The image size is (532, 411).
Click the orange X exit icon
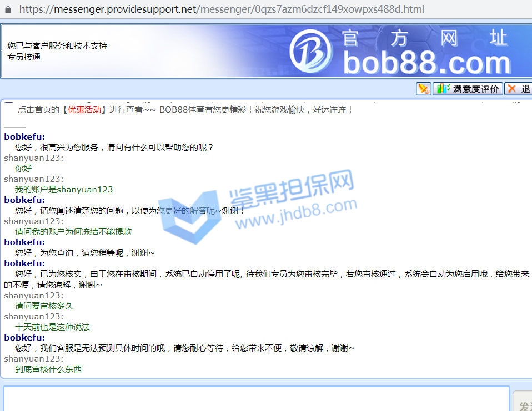[x=511, y=89]
